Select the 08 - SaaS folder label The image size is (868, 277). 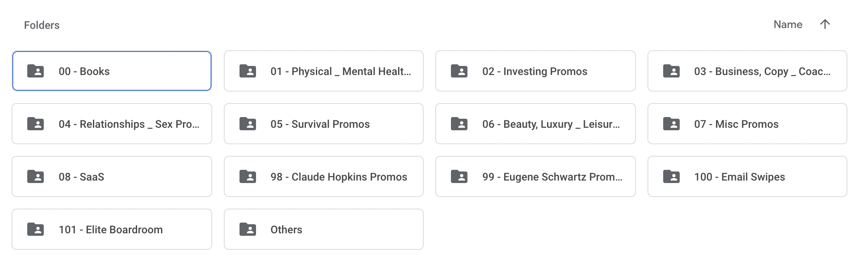click(x=81, y=177)
